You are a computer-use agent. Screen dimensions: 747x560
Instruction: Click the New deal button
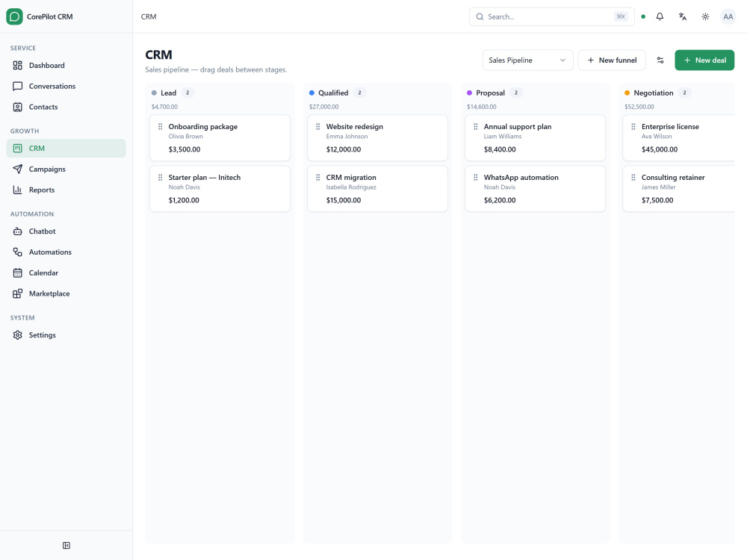pos(704,60)
